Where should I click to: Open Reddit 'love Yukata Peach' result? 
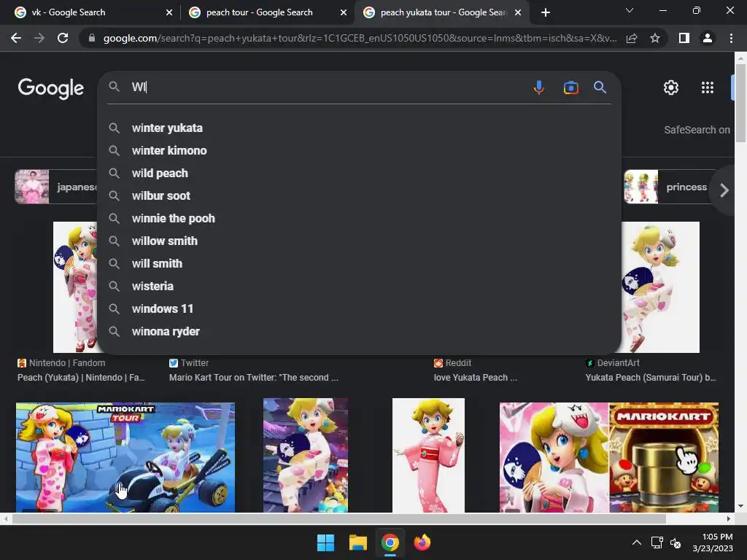[x=475, y=377]
